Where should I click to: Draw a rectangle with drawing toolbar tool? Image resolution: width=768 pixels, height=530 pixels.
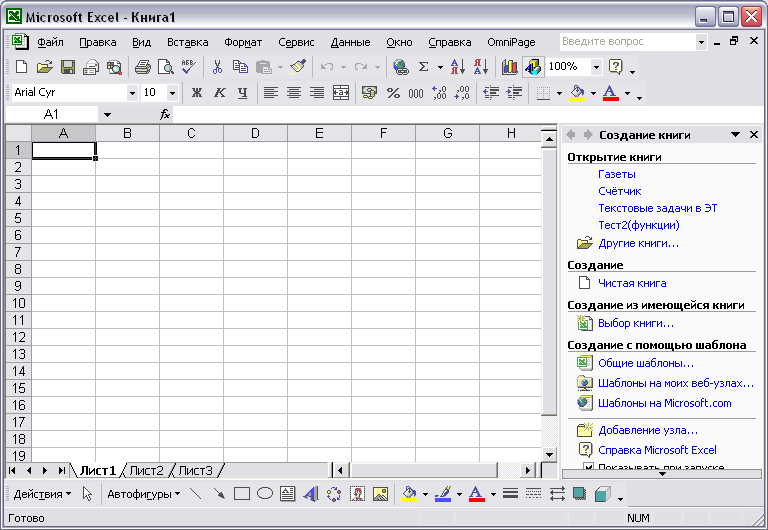tap(241, 494)
